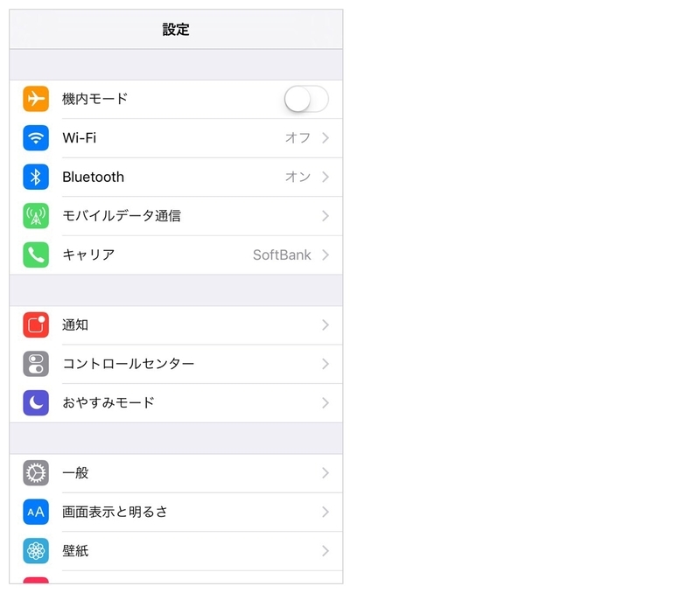
Task: Tap the green mobile data antenna icon
Action: [x=36, y=216]
